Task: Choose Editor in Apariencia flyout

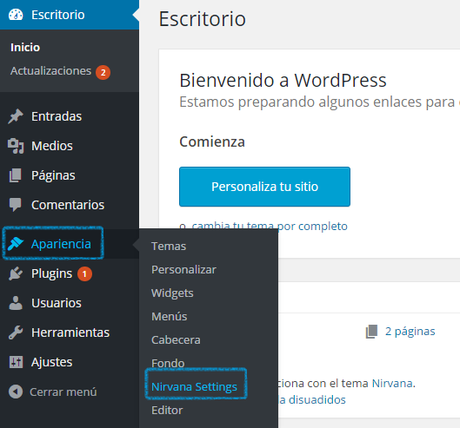Action: pyautogui.click(x=167, y=410)
